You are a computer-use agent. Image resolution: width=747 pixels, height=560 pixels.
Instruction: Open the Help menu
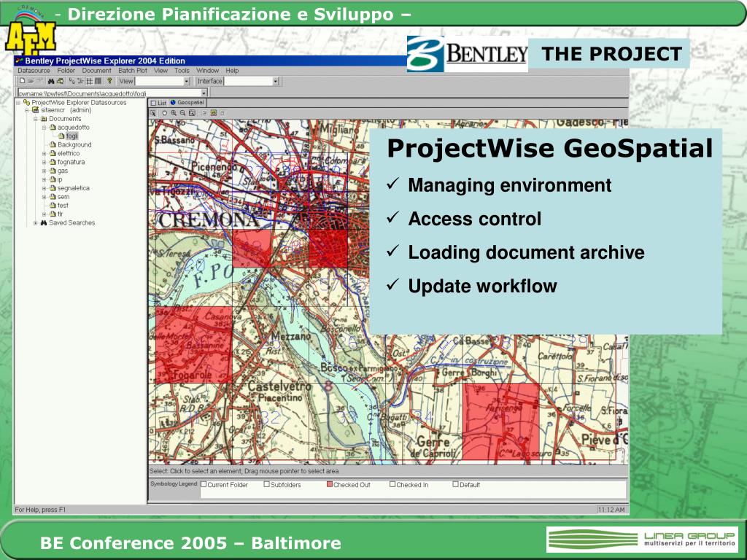pos(232,71)
